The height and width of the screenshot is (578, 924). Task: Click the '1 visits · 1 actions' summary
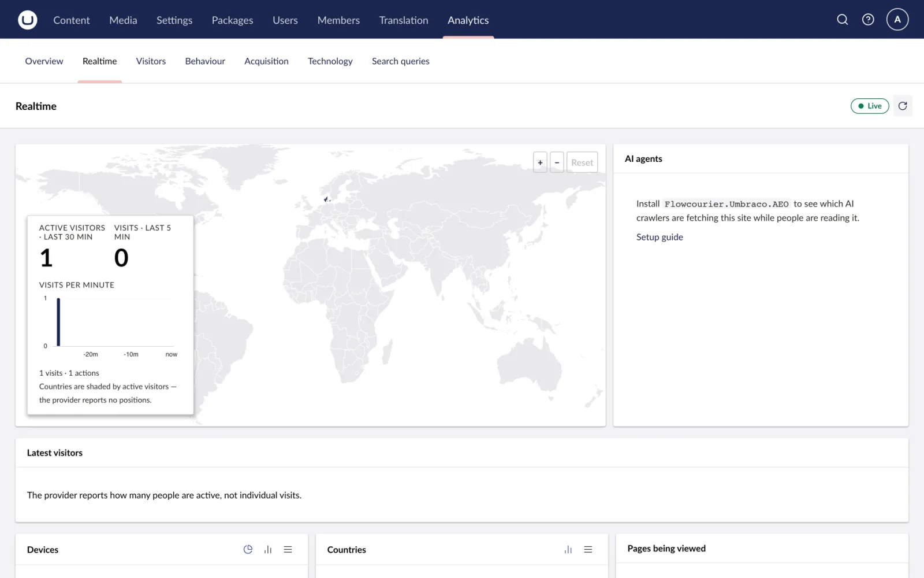point(69,373)
